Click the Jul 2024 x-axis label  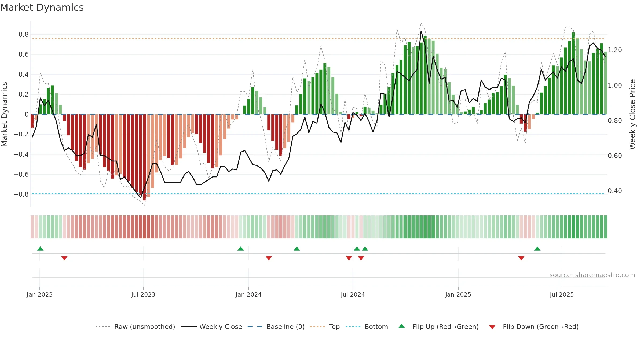coord(353,294)
